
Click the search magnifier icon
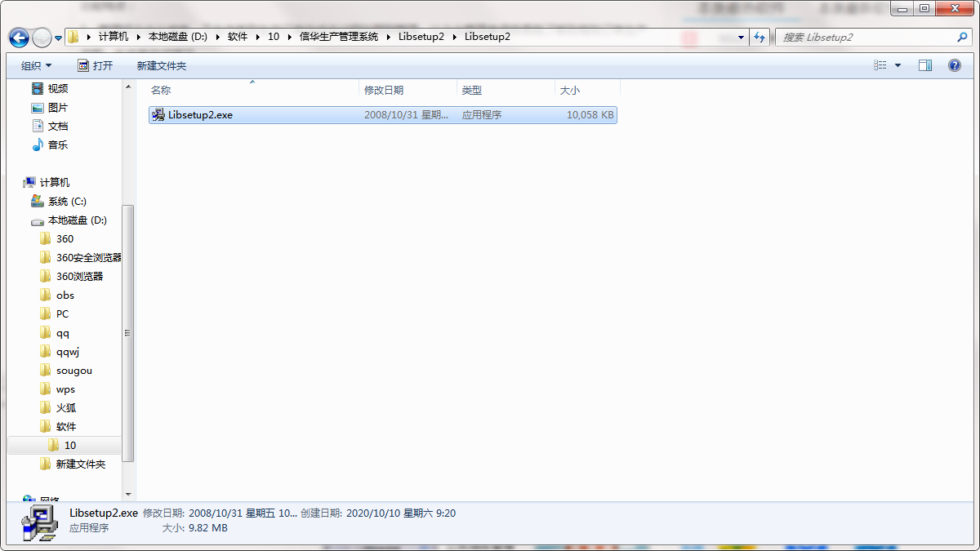[x=962, y=38]
